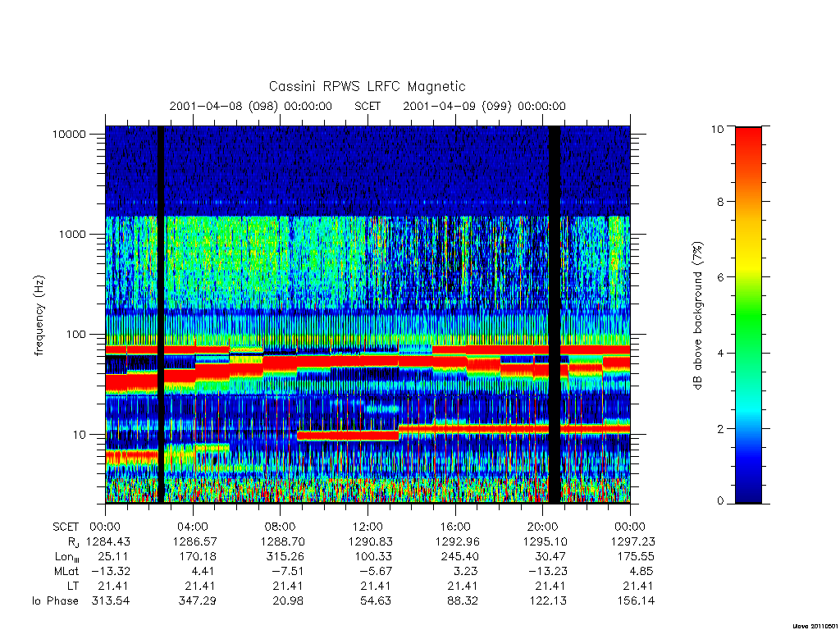Click the SCET 08:00 time tick label

click(281, 527)
